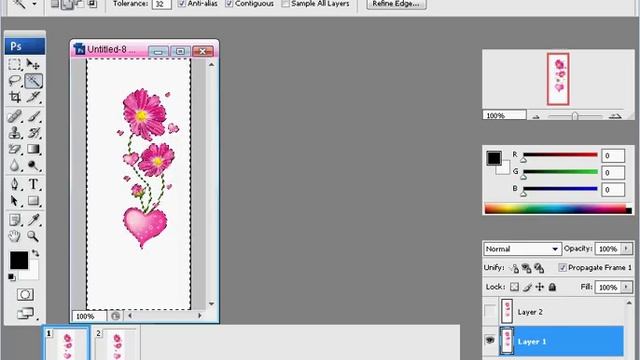Open the Normal blend mode dropdown
The width and height of the screenshot is (640, 360).
point(522,249)
